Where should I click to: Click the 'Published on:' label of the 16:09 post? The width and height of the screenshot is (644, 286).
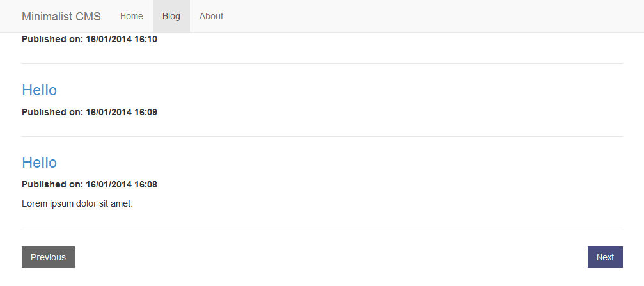[x=52, y=112]
